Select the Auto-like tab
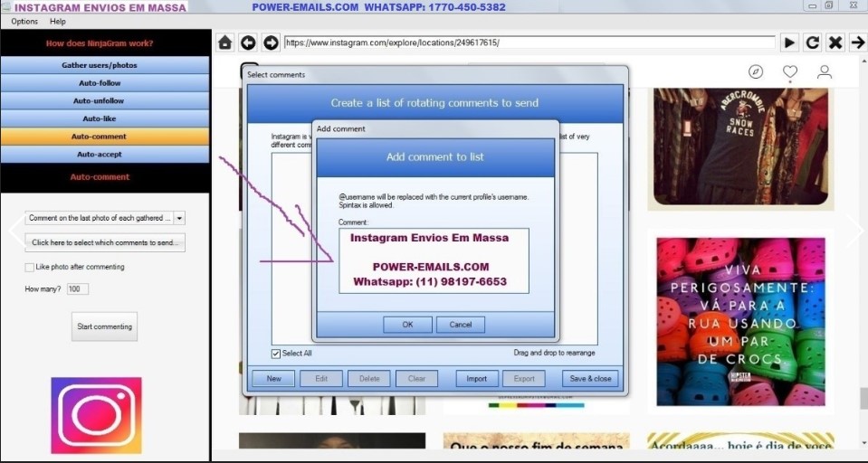This screenshot has width=868, height=463. tap(105, 118)
